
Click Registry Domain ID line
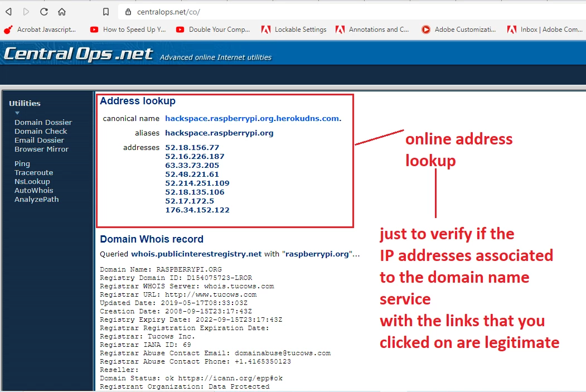(x=176, y=278)
